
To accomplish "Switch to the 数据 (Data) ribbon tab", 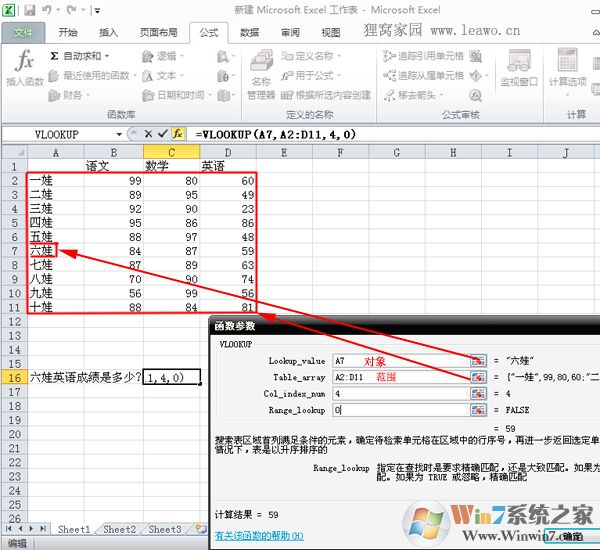I will pos(250,32).
